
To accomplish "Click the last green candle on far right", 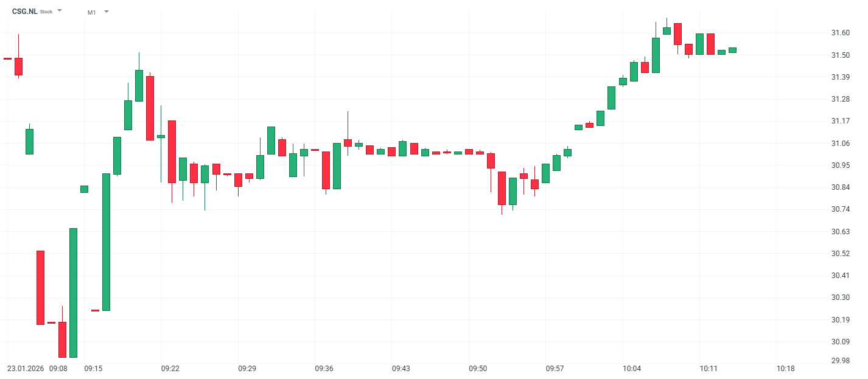I will coord(732,50).
